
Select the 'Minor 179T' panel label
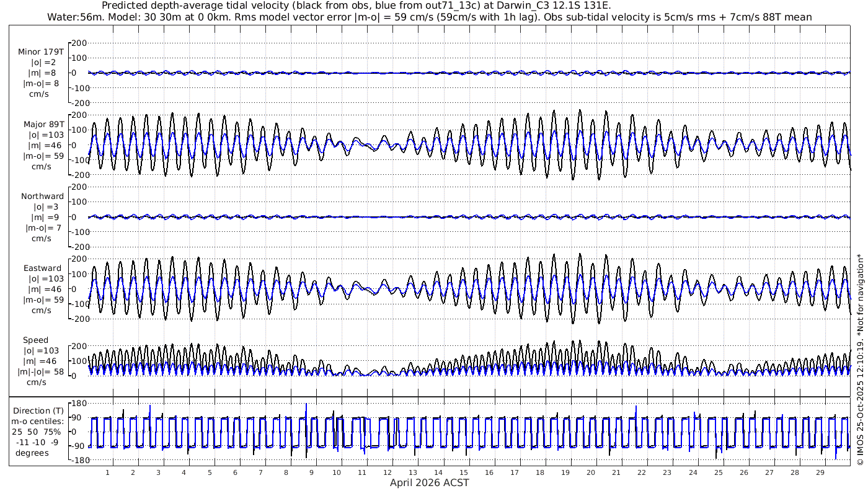coord(41,52)
